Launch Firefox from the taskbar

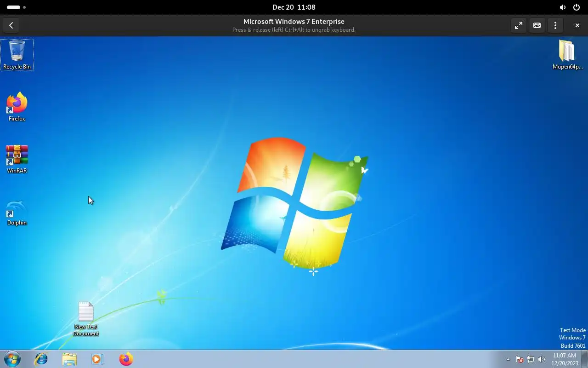click(126, 359)
